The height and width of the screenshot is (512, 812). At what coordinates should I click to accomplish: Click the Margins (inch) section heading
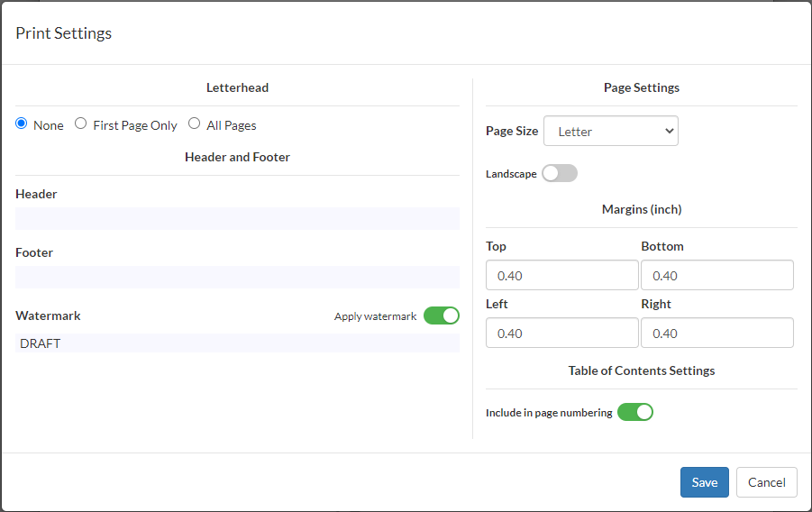coord(642,209)
